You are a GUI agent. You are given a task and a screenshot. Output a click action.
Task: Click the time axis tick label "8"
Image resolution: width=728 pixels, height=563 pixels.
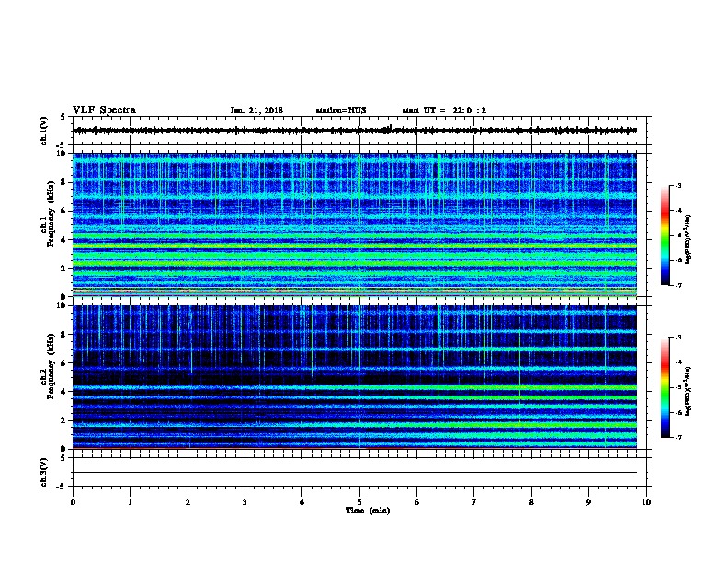(x=531, y=502)
